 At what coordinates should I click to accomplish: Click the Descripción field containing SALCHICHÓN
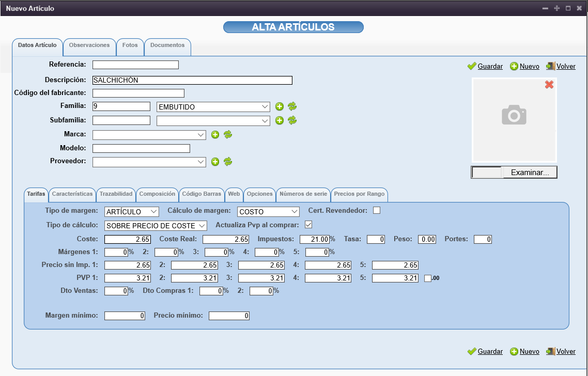point(192,80)
